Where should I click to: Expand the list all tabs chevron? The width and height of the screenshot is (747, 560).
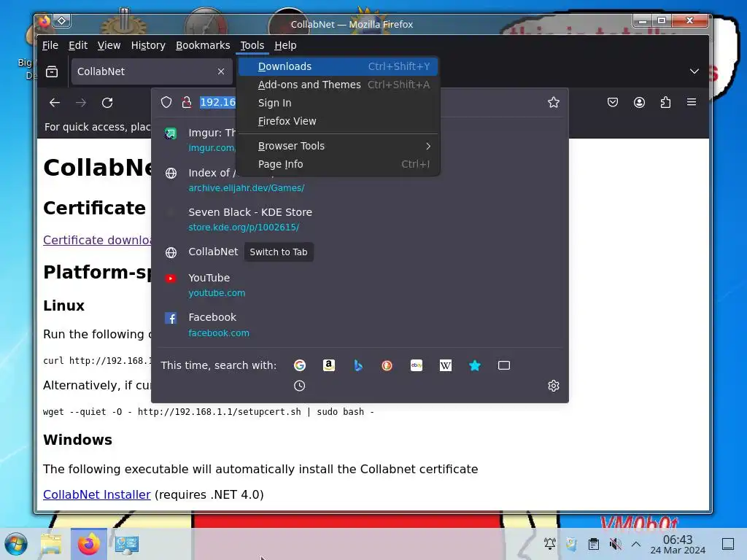pyautogui.click(x=694, y=71)
